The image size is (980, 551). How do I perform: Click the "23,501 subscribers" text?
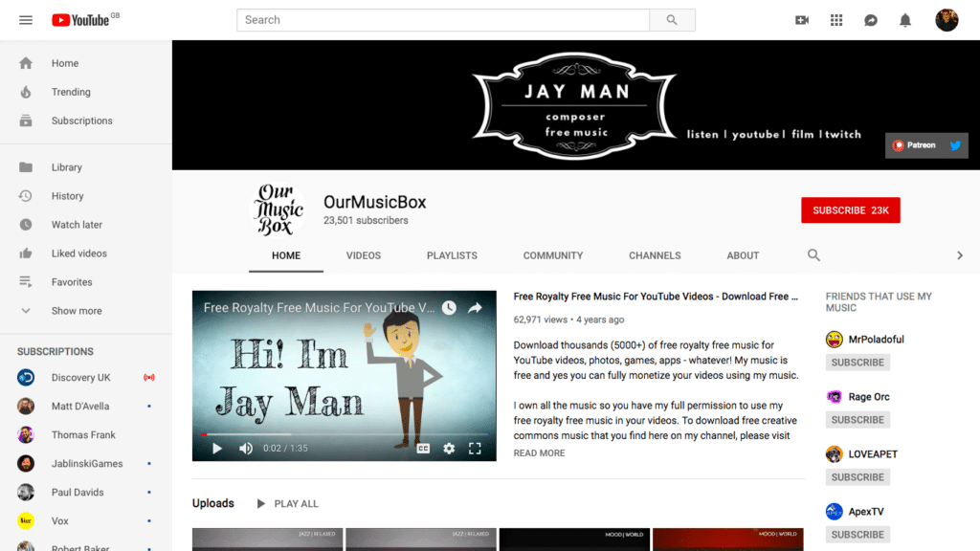point(366,221)
